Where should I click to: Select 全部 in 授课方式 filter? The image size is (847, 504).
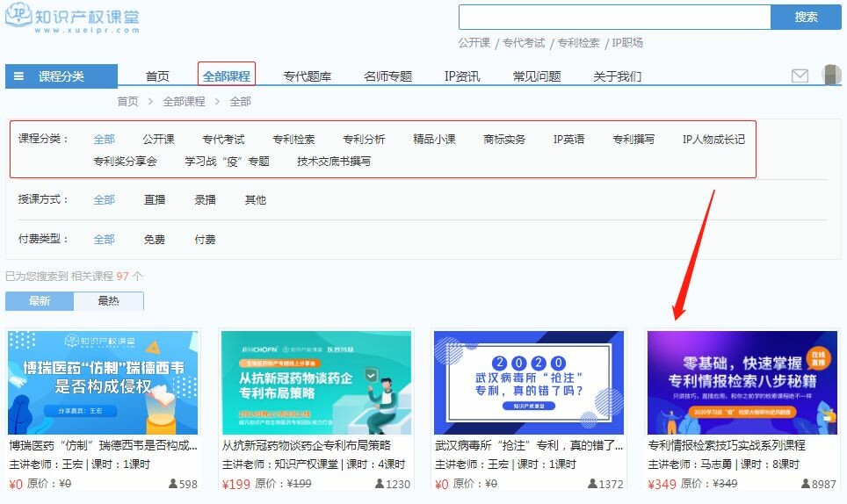(x=105, y=199)
